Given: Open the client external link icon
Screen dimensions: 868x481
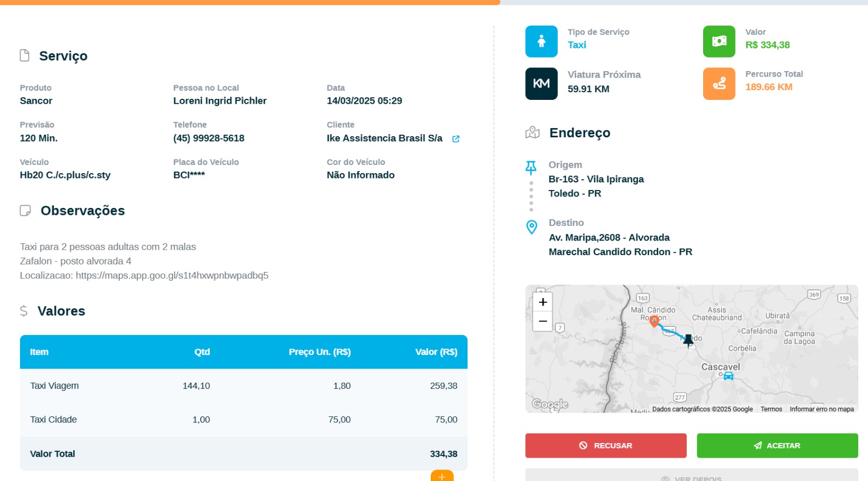Looking at the screenshot, I should pyautogui.click(x=456, y=139).
